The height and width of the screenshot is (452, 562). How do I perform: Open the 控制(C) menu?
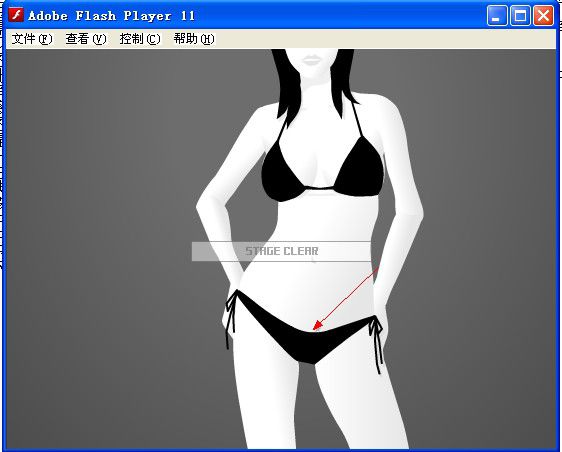pyautogui.click(x=140, y=39)
